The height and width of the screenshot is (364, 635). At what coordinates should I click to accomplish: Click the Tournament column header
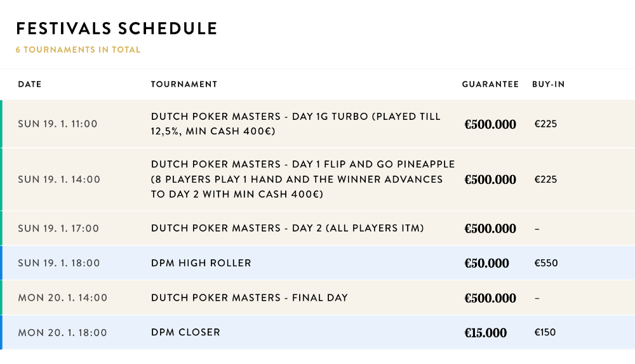(x=184, y=84)
